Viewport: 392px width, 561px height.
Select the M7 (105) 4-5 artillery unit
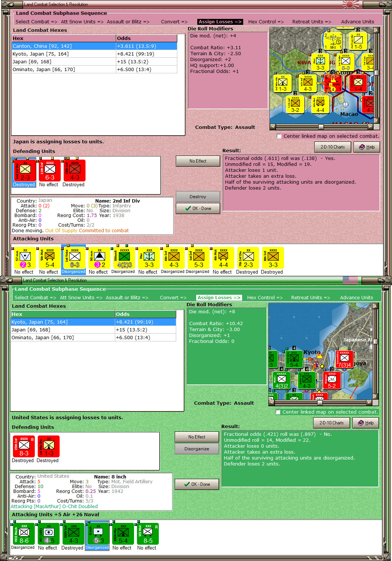pyautogui.click(x=49, y=534)
